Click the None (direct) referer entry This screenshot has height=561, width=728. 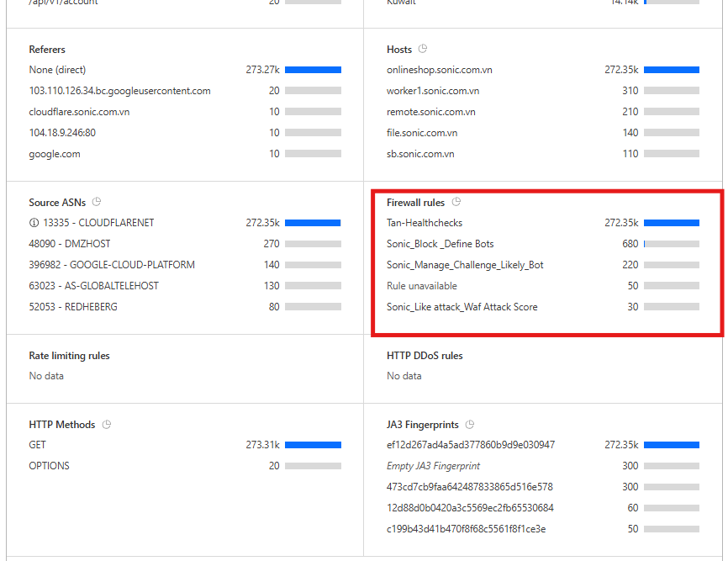(57, 70)
